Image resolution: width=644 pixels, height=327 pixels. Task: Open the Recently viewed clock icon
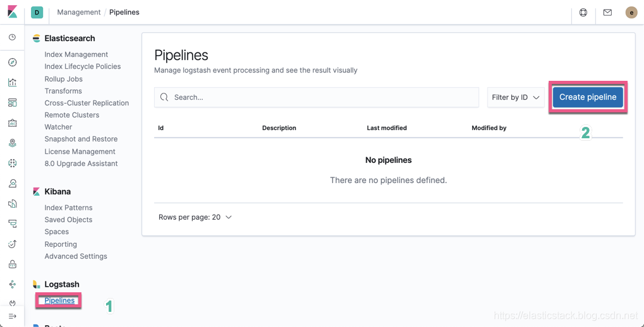click(x=13, y=37)
